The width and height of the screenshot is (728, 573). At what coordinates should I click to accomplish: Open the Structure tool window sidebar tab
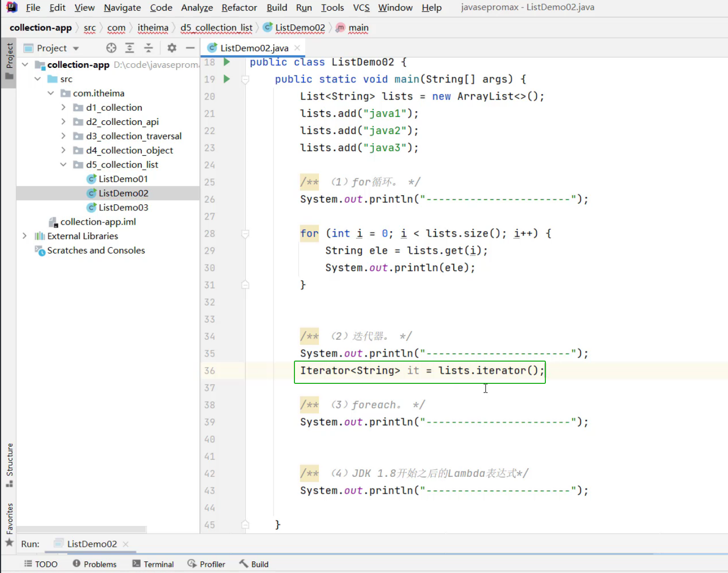9,465
